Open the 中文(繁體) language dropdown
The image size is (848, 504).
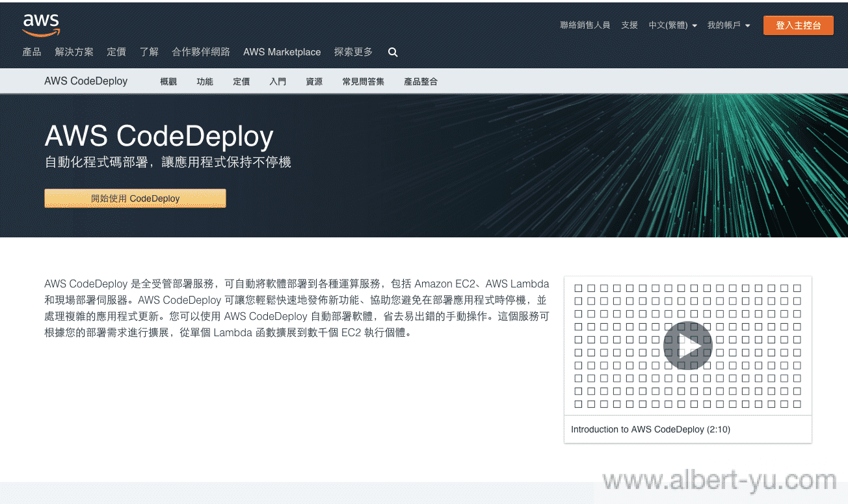click(673, 25)
